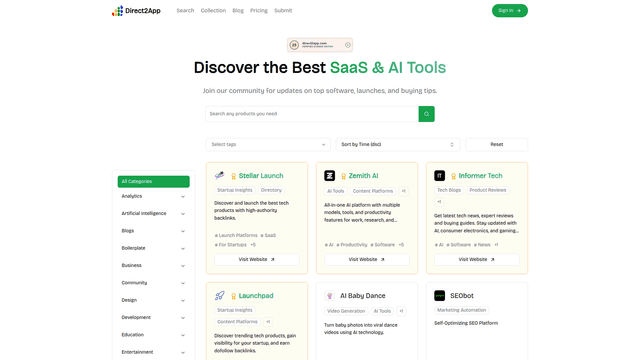Open the Sort by Time dropdown
This screenshot has height=360, width=640.
(398, 144)
